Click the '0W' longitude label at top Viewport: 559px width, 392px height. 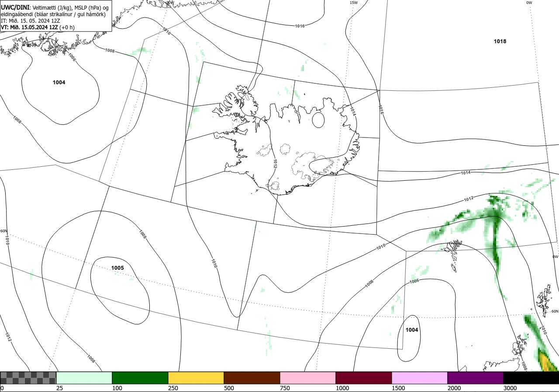coord(529,3)
